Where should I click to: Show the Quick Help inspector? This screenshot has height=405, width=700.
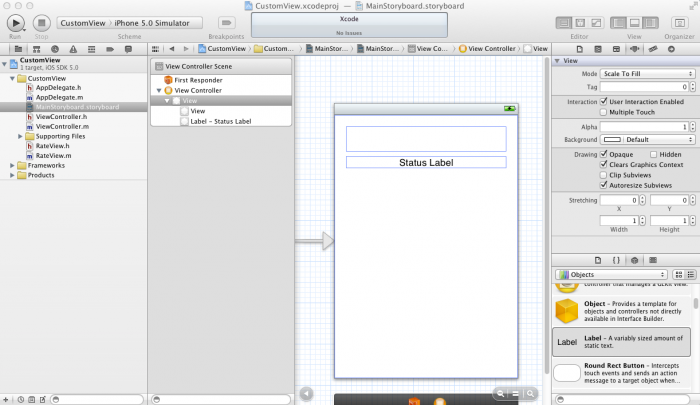[x=598, y=49]
